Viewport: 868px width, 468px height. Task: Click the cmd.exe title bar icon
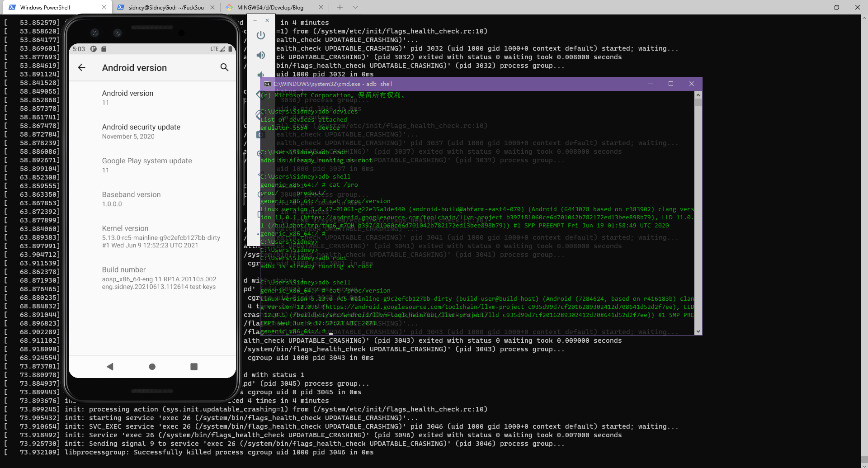(267, 84)
